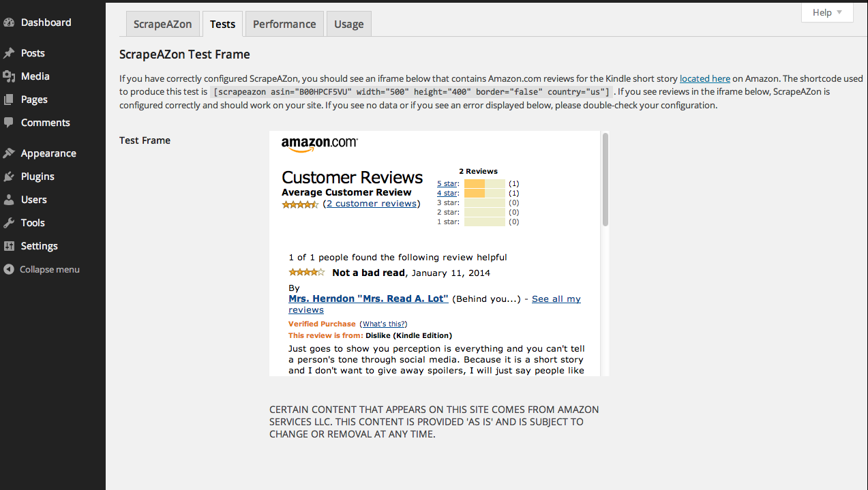Click the Posts pushpin icon
Viewport: 868px width, 490px height.
coord(9,53)
